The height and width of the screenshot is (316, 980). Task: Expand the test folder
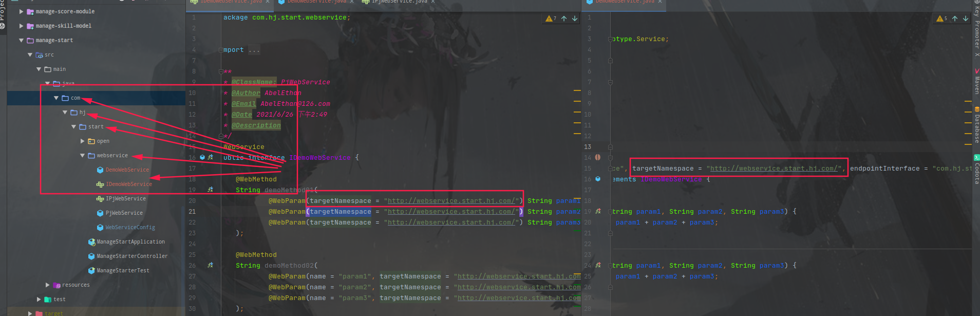(x=39, y=299)
